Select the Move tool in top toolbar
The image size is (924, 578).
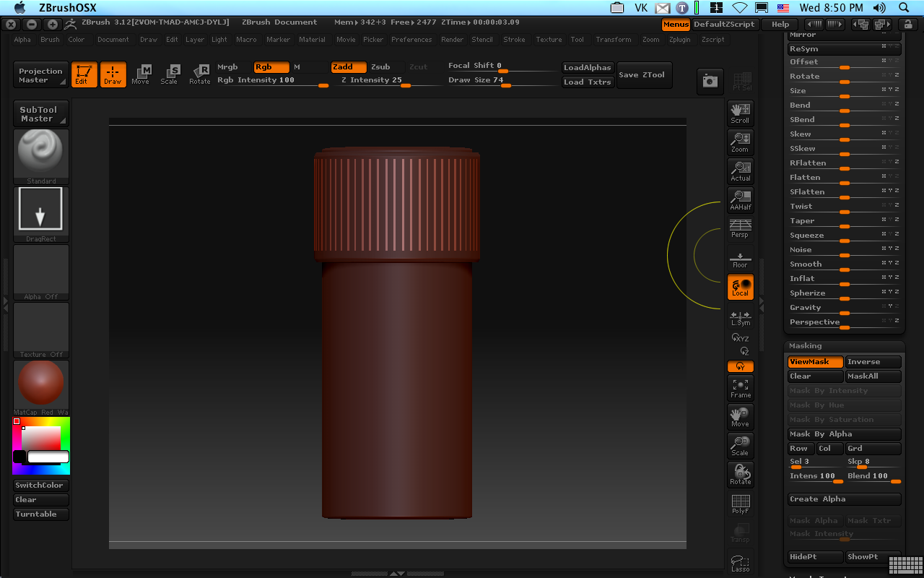141,74
